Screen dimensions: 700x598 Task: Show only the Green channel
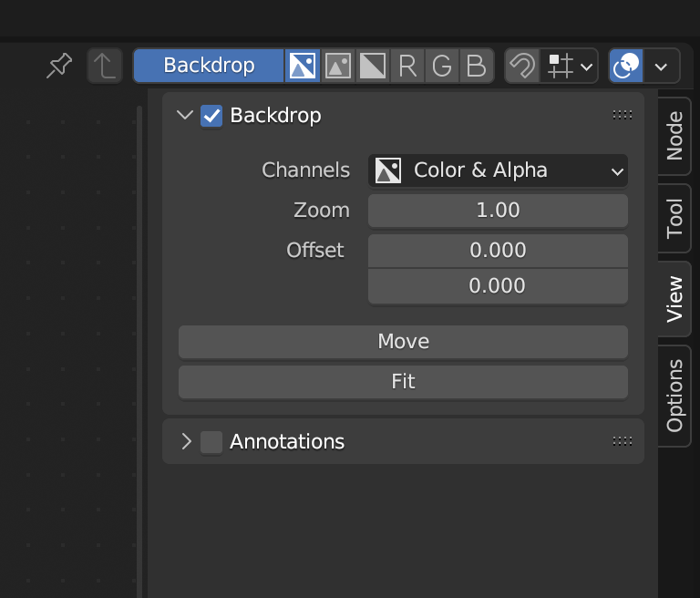point(441,67)
